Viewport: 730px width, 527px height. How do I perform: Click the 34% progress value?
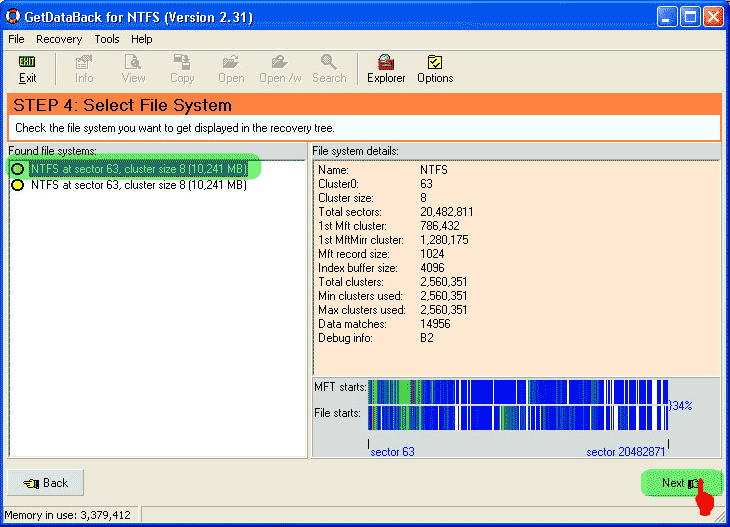(681, 406)
